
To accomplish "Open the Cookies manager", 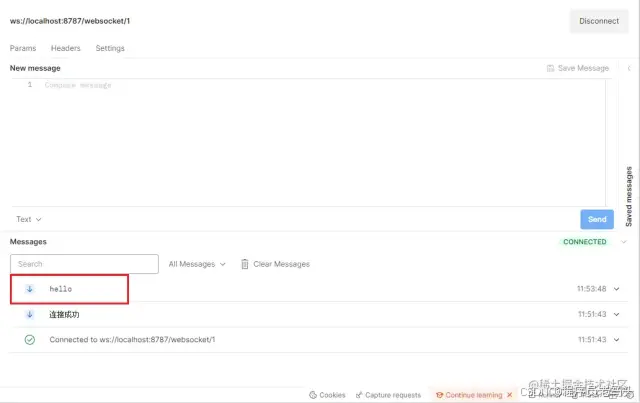I will point(327,395).
